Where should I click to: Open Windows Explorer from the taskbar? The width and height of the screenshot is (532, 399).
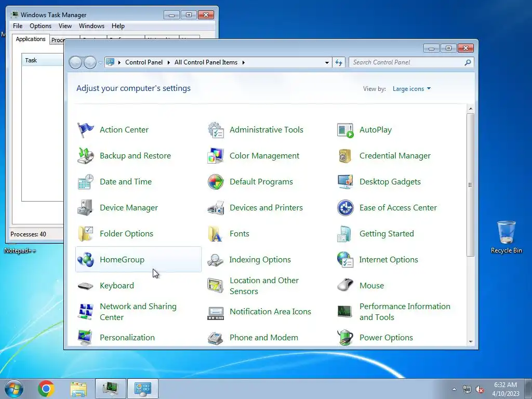pos(78,389)
